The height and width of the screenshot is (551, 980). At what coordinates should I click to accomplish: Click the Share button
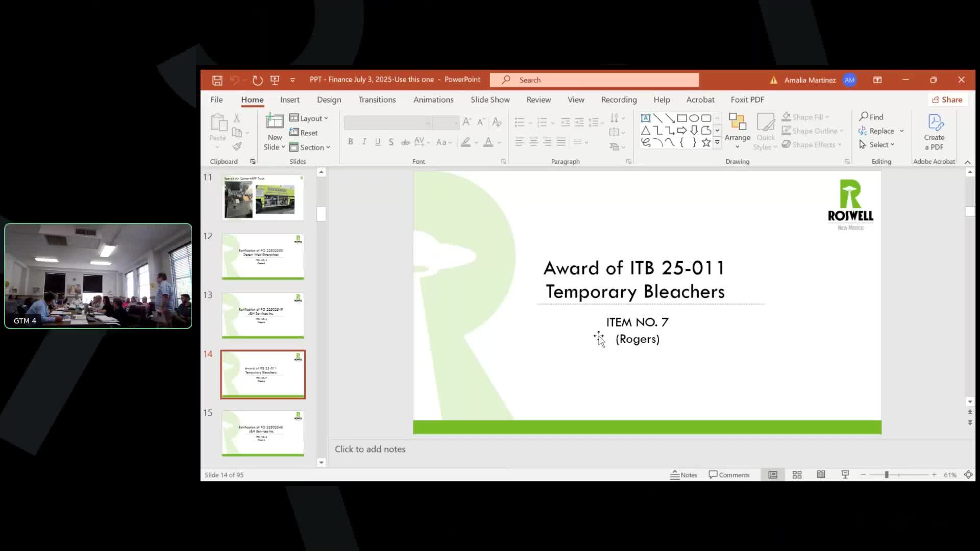point(947,100)
